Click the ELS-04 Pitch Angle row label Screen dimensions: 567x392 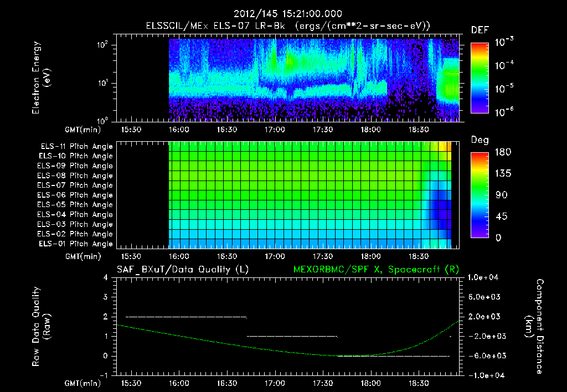(75, 214)
